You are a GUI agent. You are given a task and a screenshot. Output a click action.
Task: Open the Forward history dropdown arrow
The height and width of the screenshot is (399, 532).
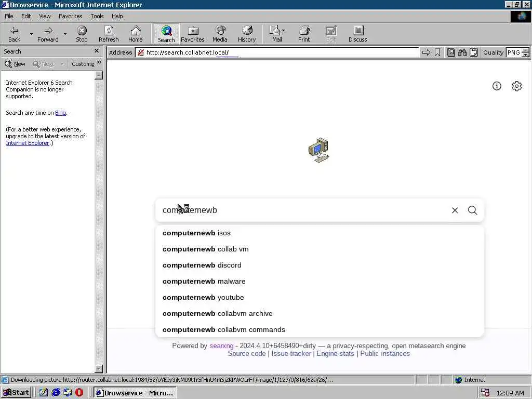65,34
